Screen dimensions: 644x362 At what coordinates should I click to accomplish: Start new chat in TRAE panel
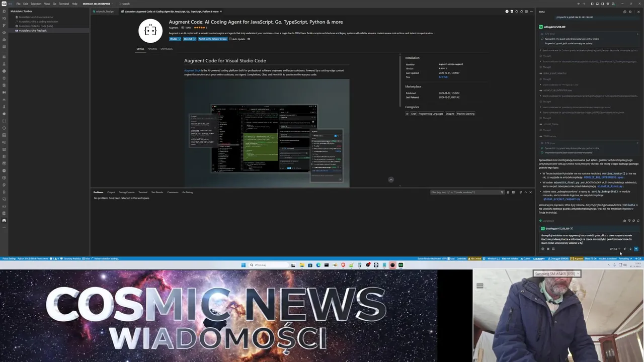click(x=625, y=12)
